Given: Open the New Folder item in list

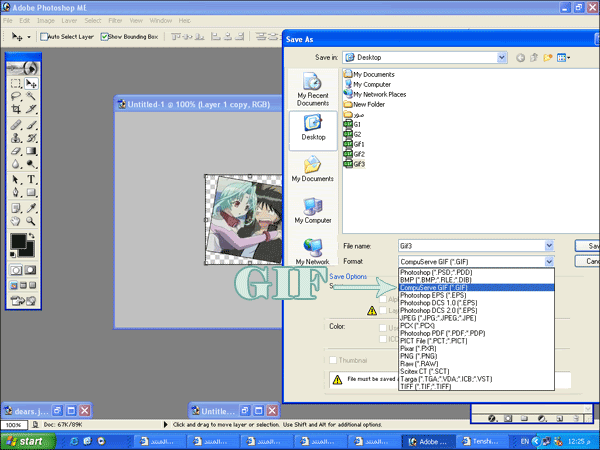Looking at the screenshot, I should coord(364,104).
